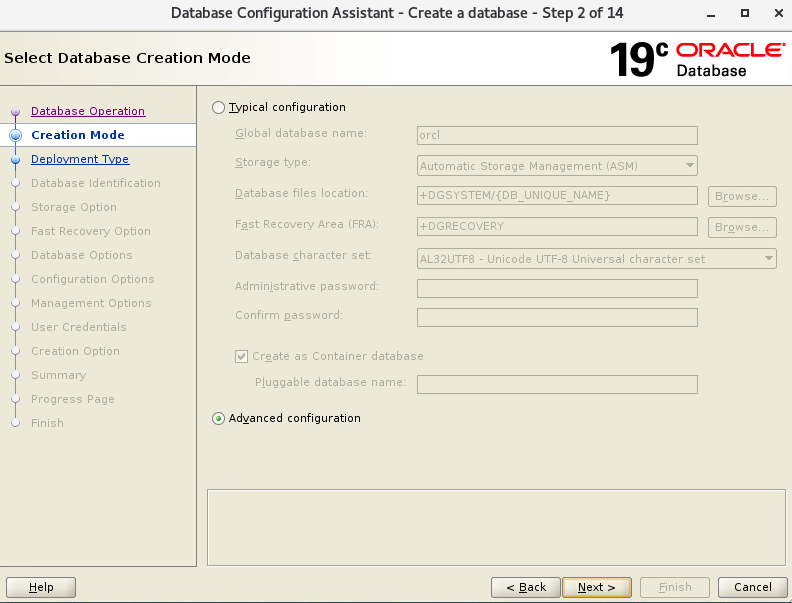Image resolution: width=792 pixels, height=603 pixels.
Task: Close the Database Configuration Assistant window
Action: (773, 13)
